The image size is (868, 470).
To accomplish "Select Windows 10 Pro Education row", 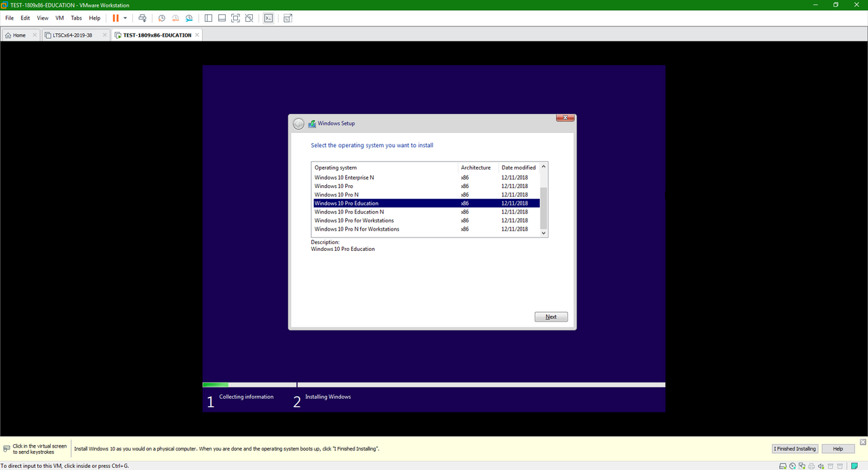I will pos(427,203).
